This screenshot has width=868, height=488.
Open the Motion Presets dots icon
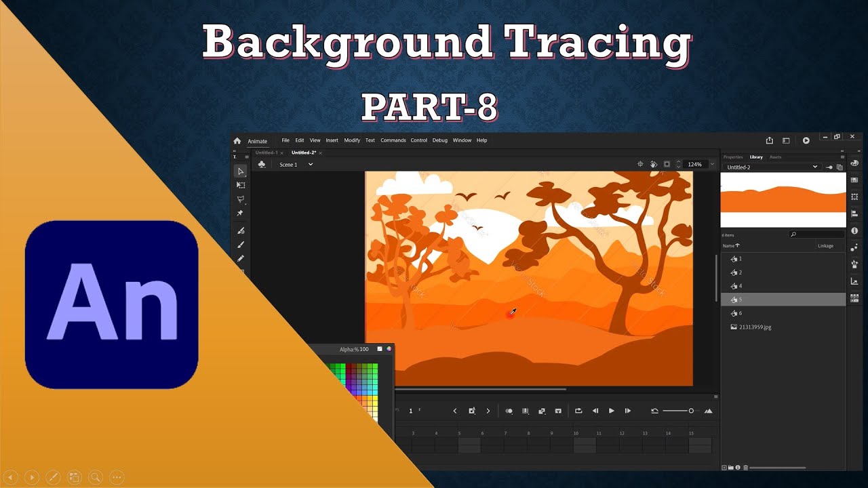(x=854, y=247)
